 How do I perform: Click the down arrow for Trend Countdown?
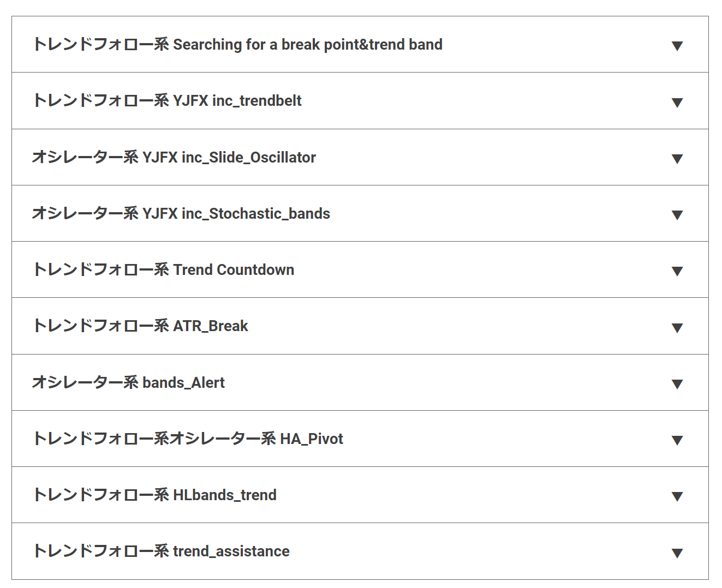(x=677, y=271)
